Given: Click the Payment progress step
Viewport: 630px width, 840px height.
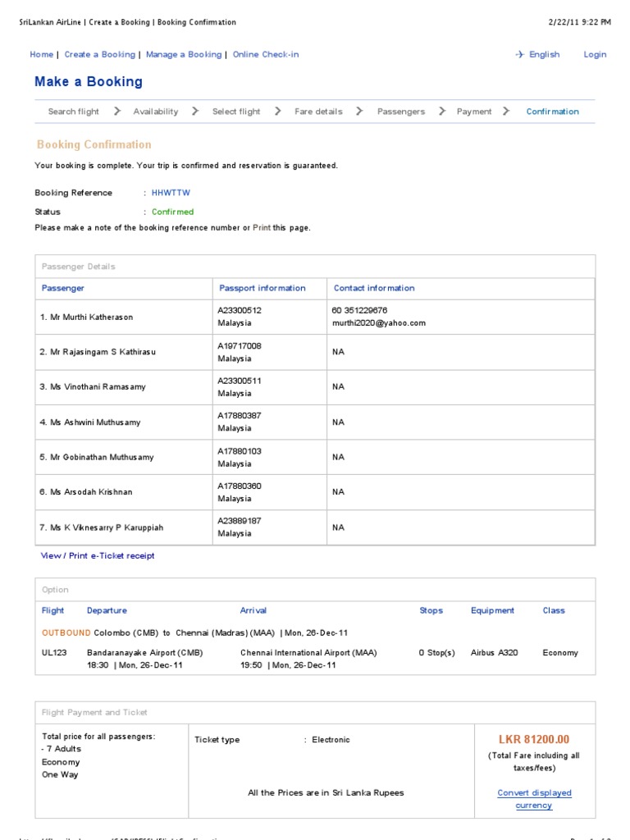Looking at the screenshot, I should click(474, 112).
